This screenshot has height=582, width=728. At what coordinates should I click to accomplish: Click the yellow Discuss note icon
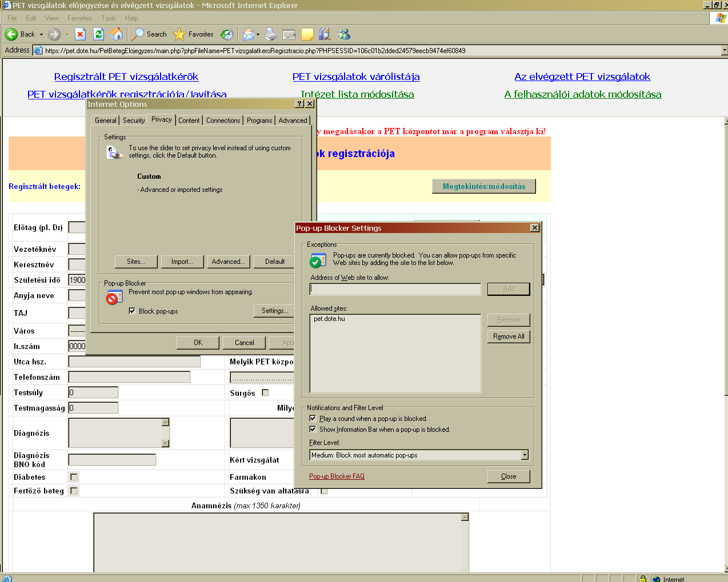(307, 34)
